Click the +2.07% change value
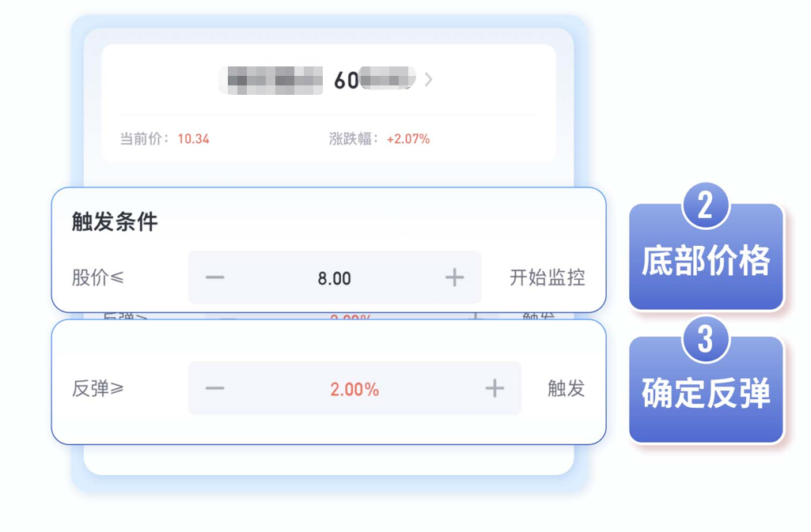This screenshot has width=811, height=532. coord(408,139)
